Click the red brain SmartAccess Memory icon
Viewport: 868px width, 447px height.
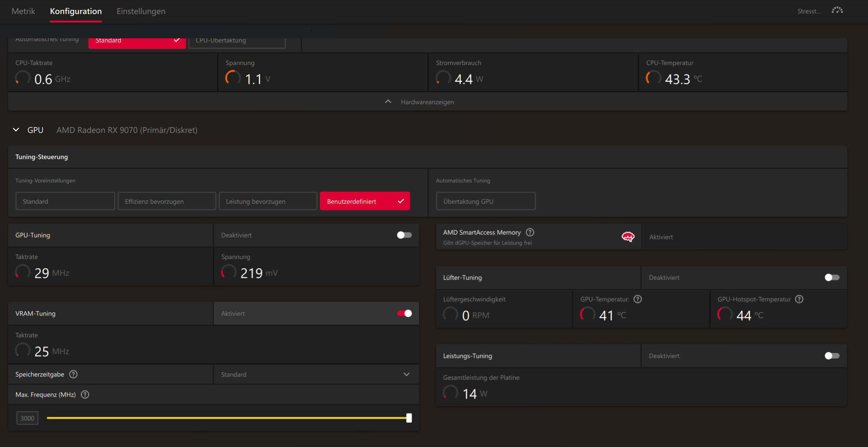pyautogui.click(x=628, y=237)
